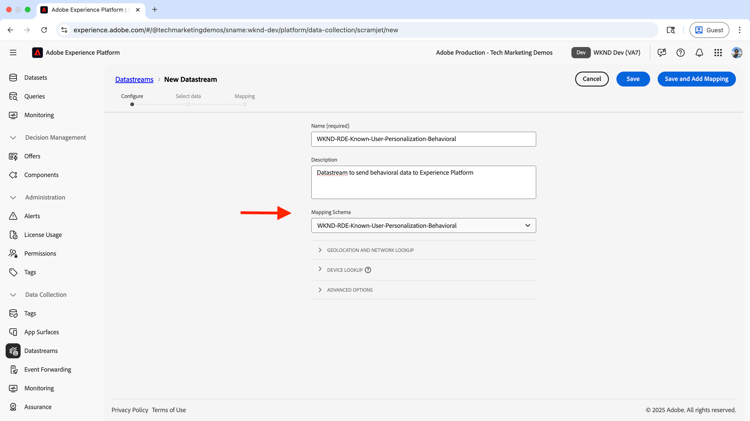Click Adobe Production - Tech Marketing Demos text

tap(494, 53)
